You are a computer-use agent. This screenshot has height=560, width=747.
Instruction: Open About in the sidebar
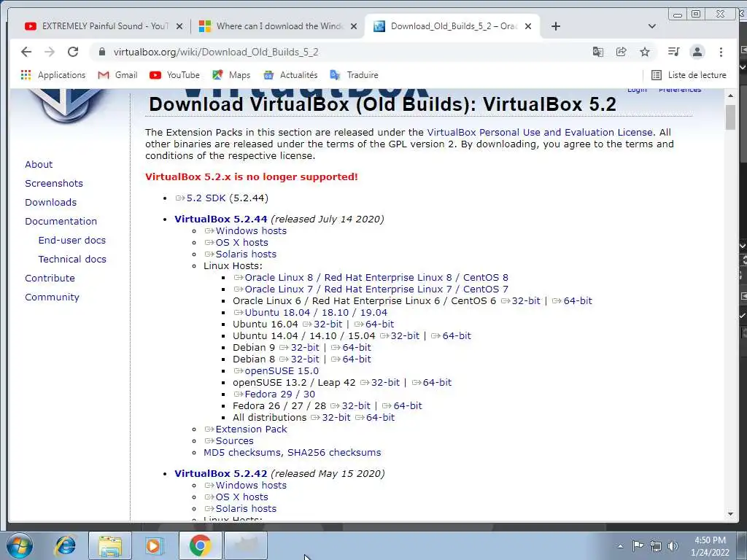[39, 164]
